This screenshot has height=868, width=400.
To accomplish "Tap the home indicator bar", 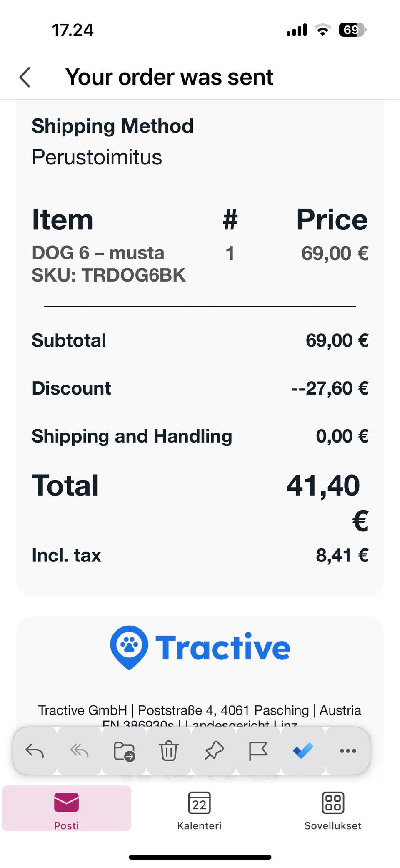I will (200, 858).
